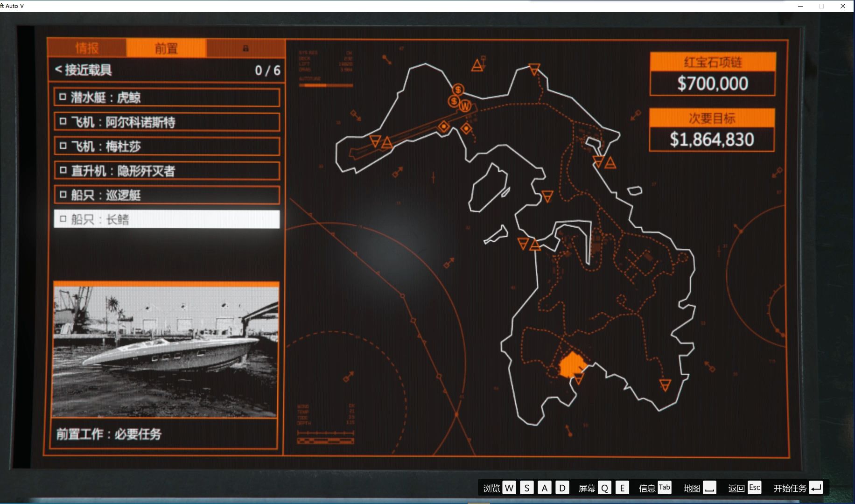This screenshot has height=504, width=855.
Task: Click the Q key hint beside 屏幕
Action: [x=604, y=488]
